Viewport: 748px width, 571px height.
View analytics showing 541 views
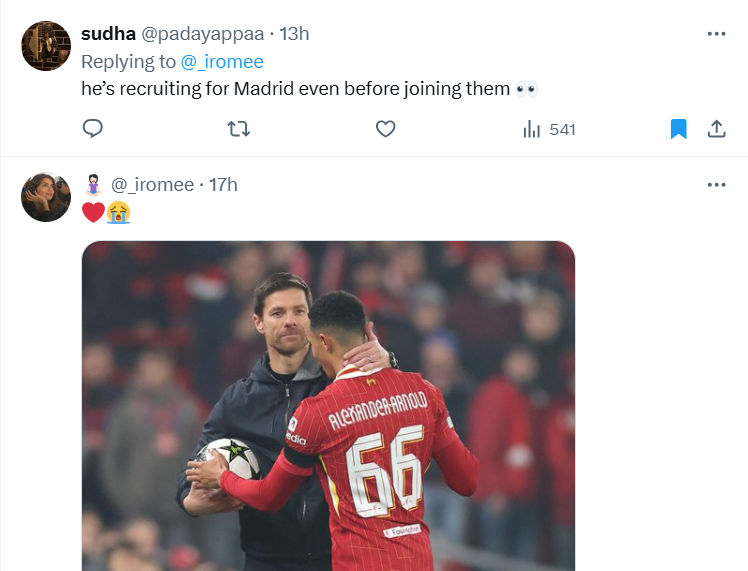point(549,129)
